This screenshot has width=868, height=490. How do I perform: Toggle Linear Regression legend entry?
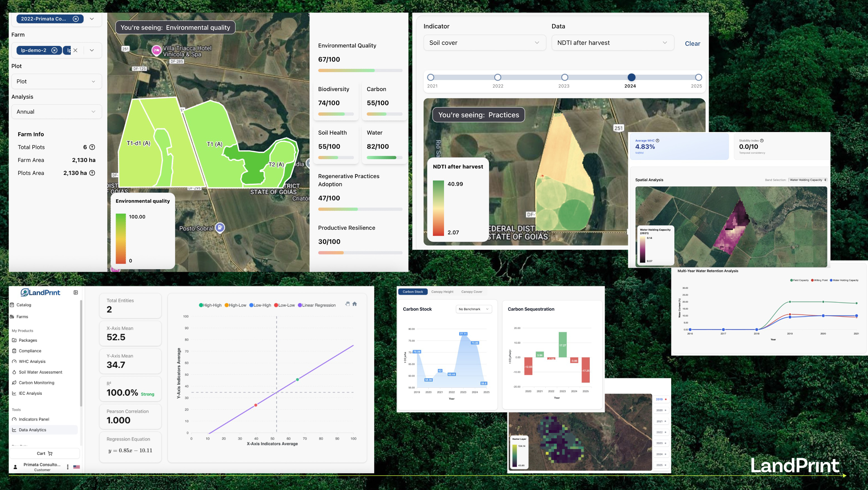(x=316, y=305)
